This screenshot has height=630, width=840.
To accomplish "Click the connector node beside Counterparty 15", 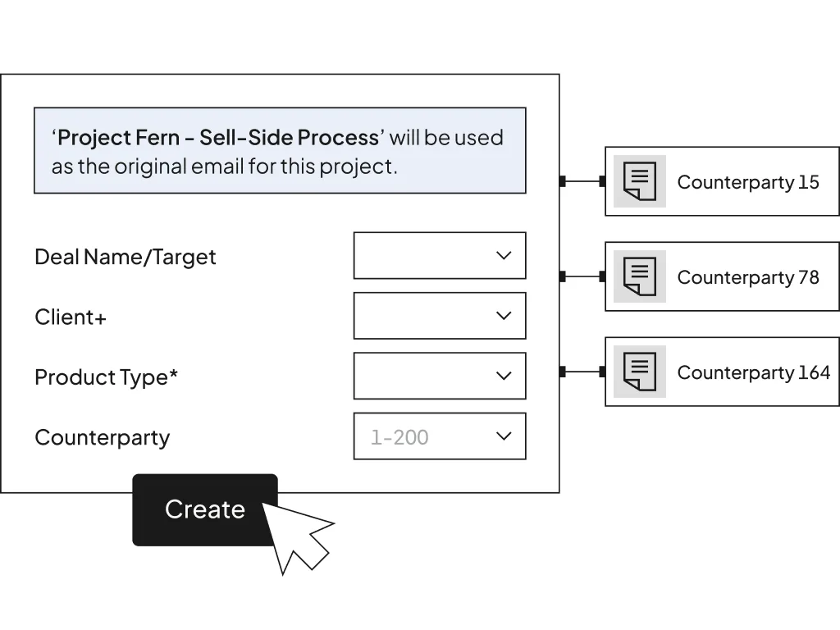I will [603, 181].
